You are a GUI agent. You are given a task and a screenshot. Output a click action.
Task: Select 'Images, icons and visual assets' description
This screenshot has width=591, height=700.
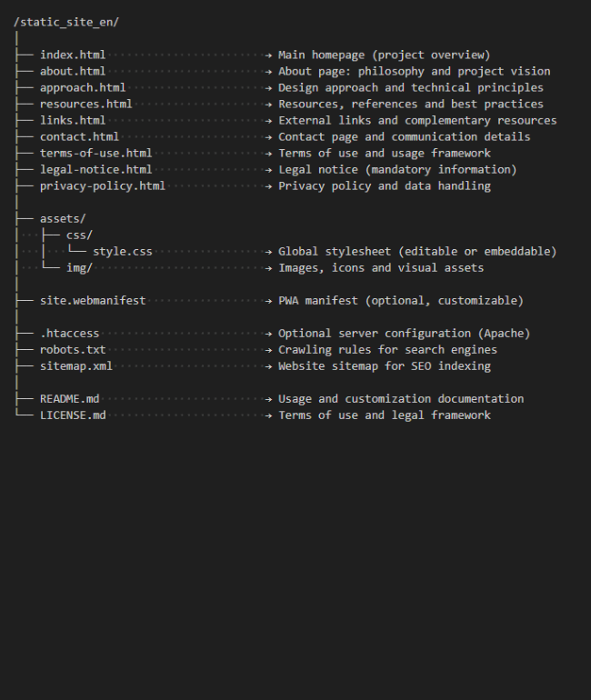click(x=381, y=268)
